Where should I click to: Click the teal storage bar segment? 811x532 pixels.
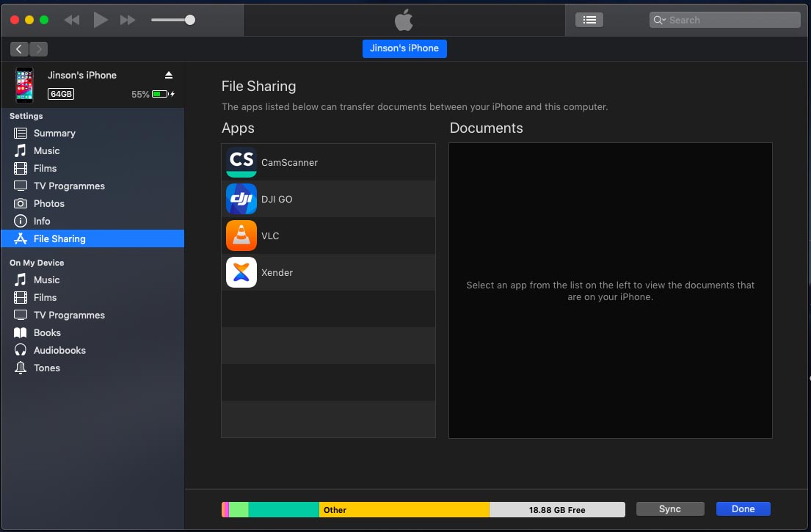coord(283,510)
